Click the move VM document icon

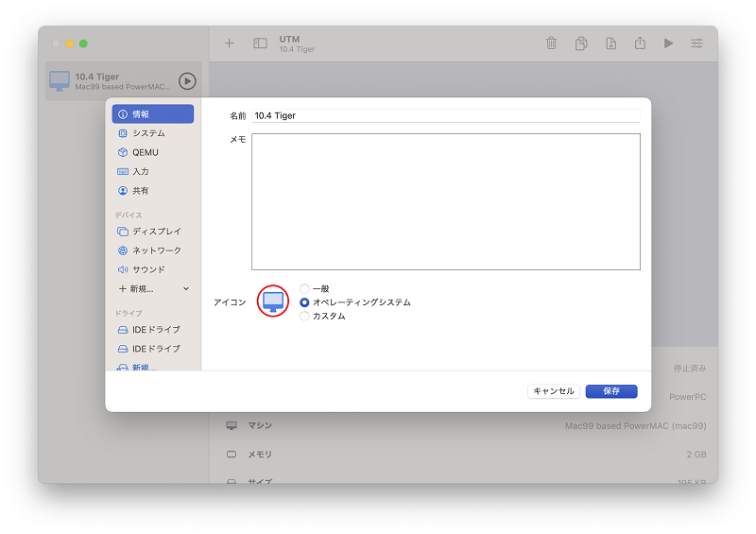[x=610, y=43]
